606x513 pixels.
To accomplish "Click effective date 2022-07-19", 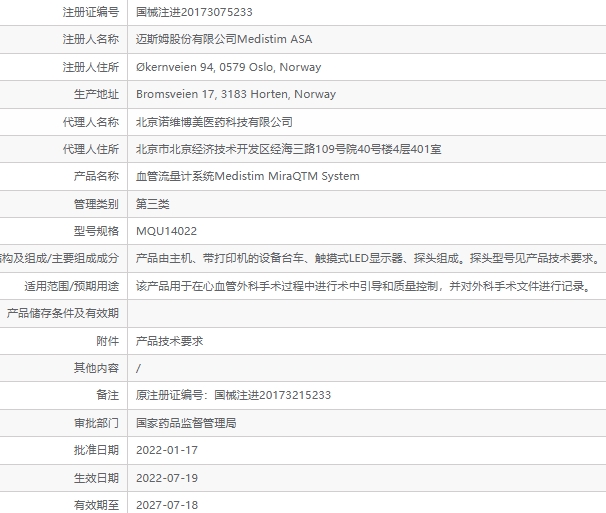I will coord(167,478).
